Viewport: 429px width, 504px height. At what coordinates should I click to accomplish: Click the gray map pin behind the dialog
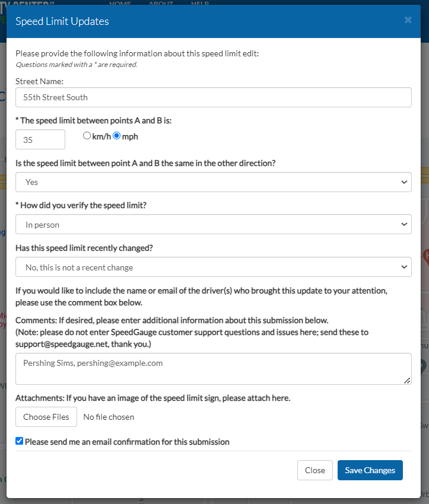coord(424,365)
